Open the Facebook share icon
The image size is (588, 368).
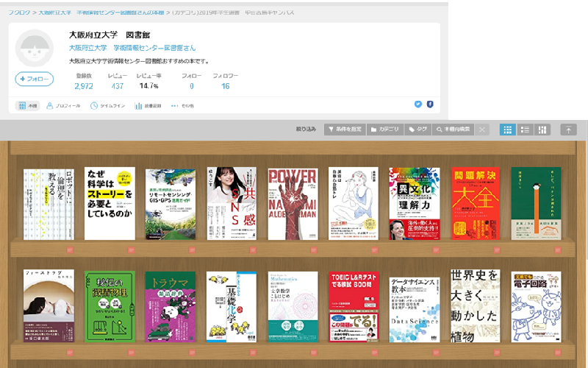point(430,105)
